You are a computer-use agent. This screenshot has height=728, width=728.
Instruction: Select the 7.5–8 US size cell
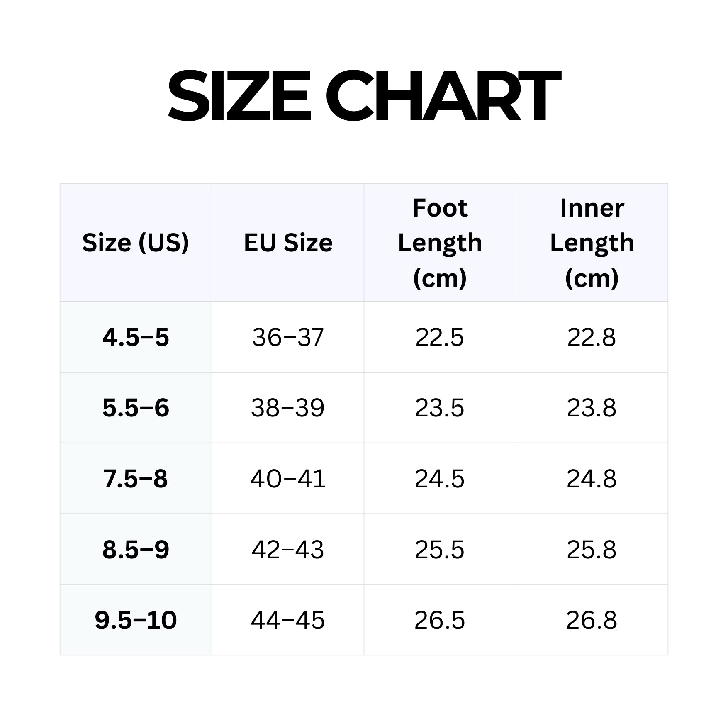coord(136,479)
